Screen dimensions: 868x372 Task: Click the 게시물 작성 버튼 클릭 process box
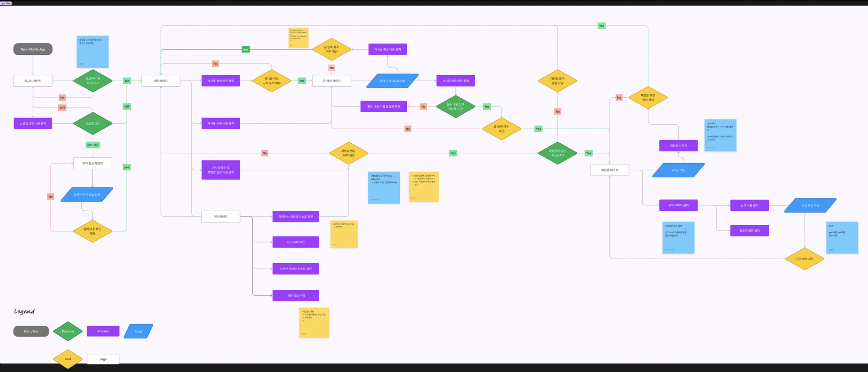coord(220,81)
